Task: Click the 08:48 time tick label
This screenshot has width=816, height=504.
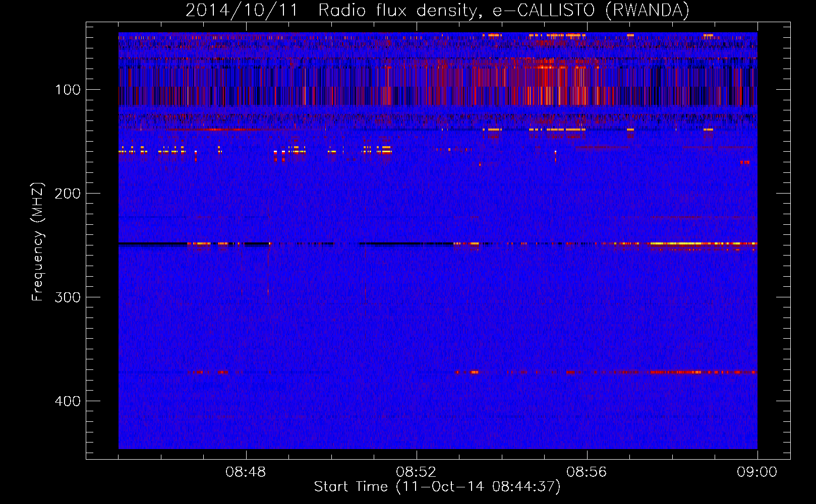Action: click(246, 472)
